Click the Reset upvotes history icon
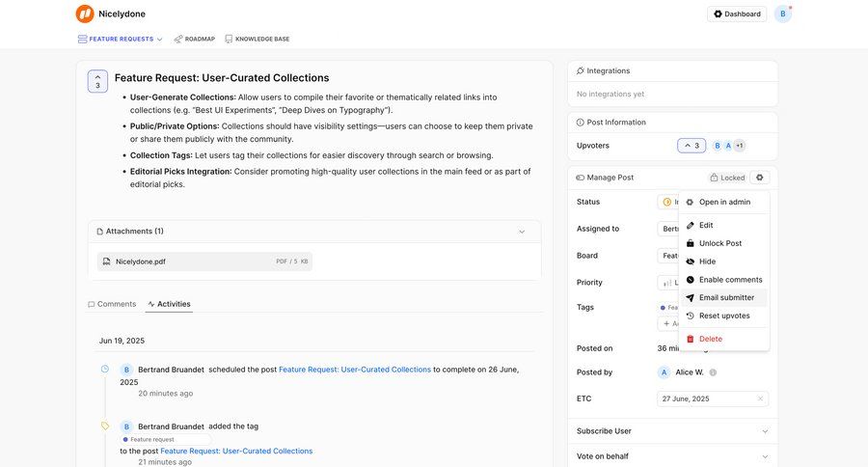 (x=691, y=316)
